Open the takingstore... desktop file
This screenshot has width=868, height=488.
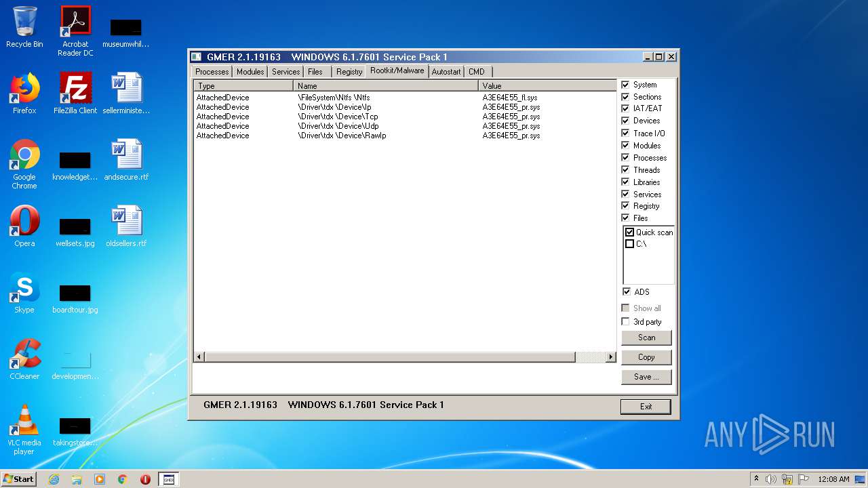pos(75,430)
